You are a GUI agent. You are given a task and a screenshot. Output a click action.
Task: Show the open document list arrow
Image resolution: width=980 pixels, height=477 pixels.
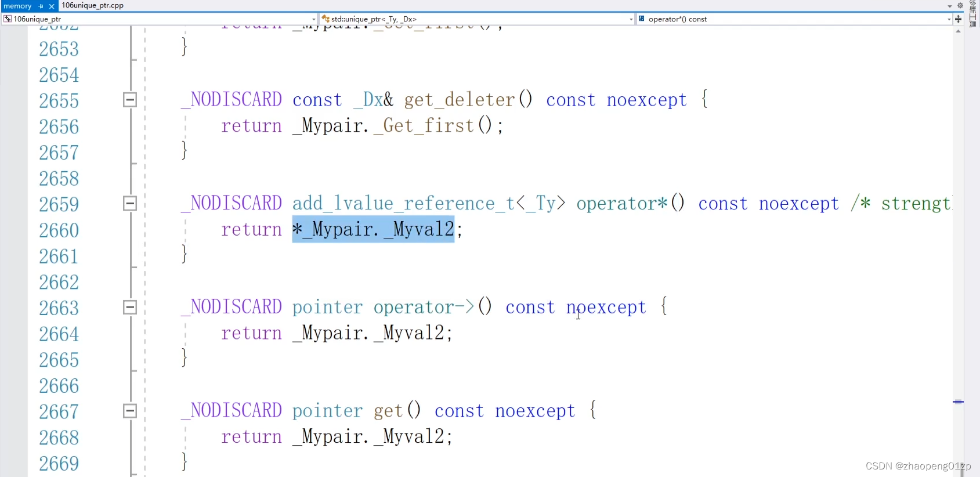tap(950, 6)
